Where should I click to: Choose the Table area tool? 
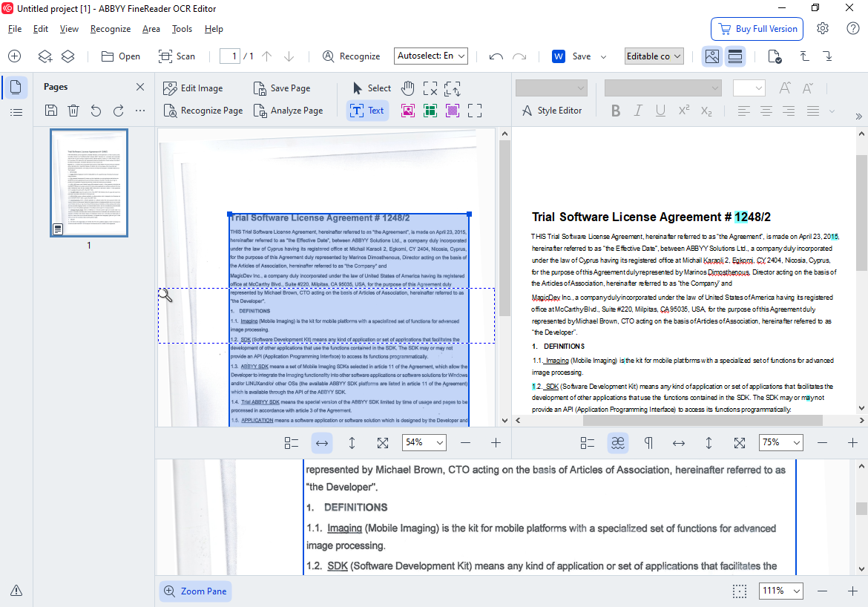(430, 111)
